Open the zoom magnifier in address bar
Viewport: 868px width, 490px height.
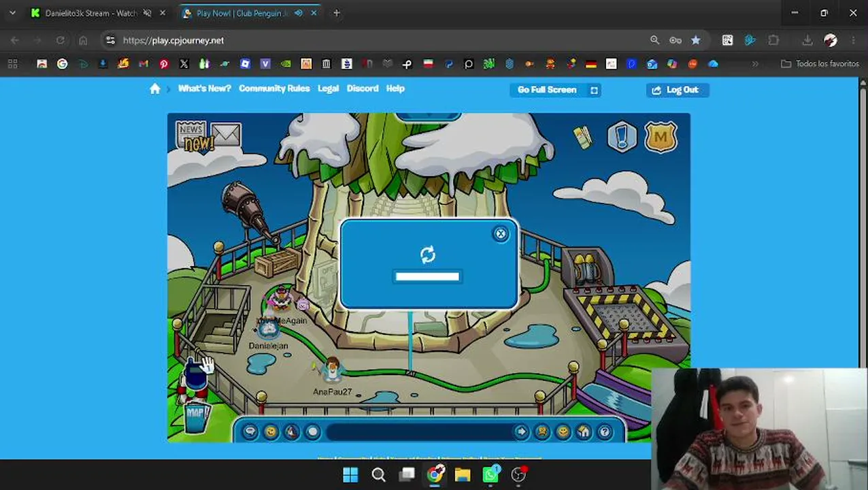(x=654, y=40)
